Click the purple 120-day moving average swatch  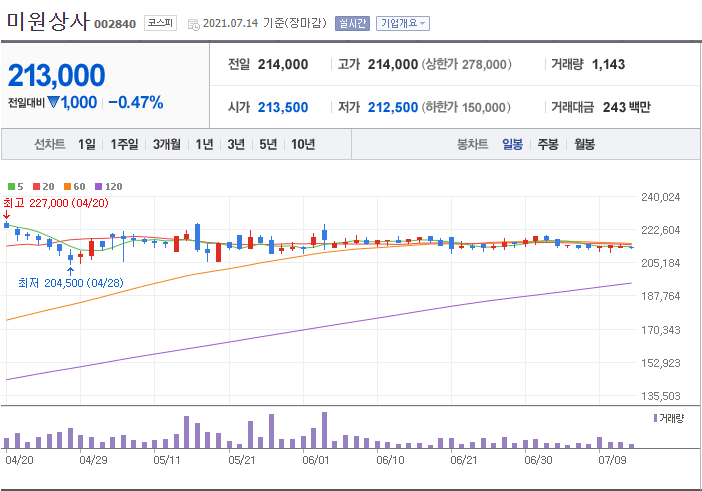tap(98, 186)
